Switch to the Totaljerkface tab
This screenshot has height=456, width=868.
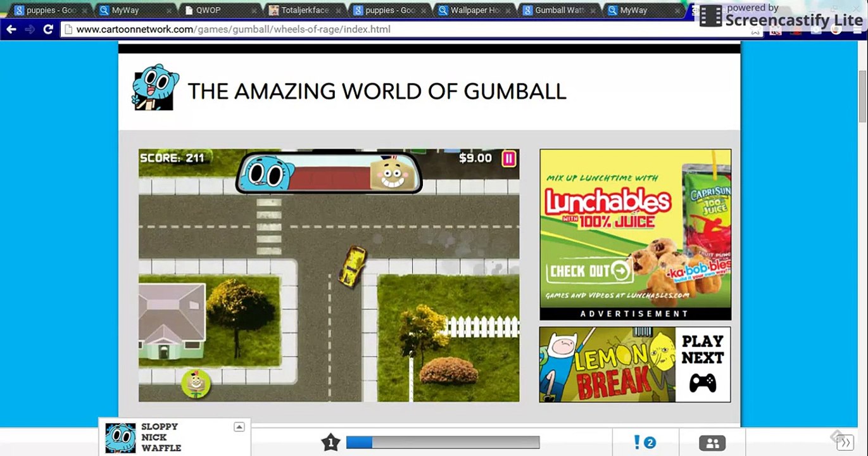click(304, 10)
